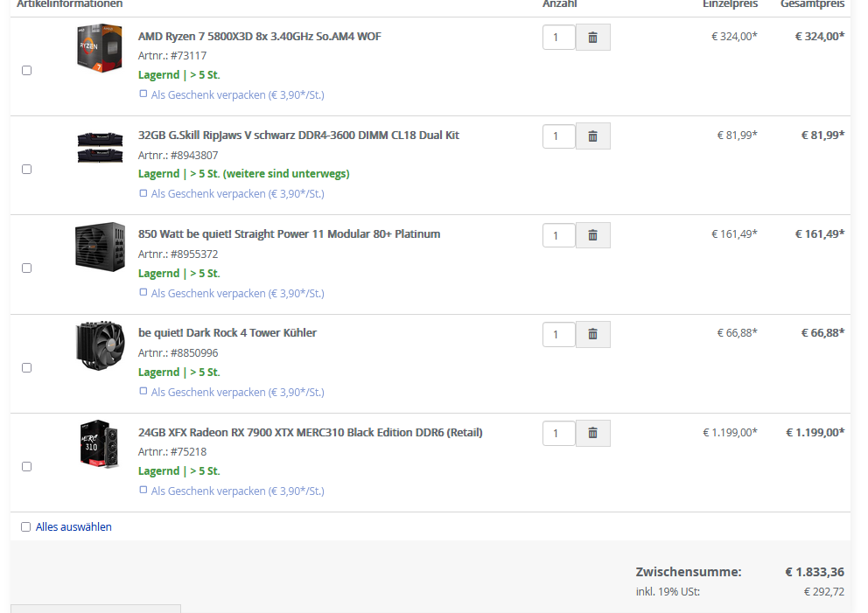Open the be quiet! Straight Power 11 link
Screen dimensions: 868x613
tap(289, 234)
